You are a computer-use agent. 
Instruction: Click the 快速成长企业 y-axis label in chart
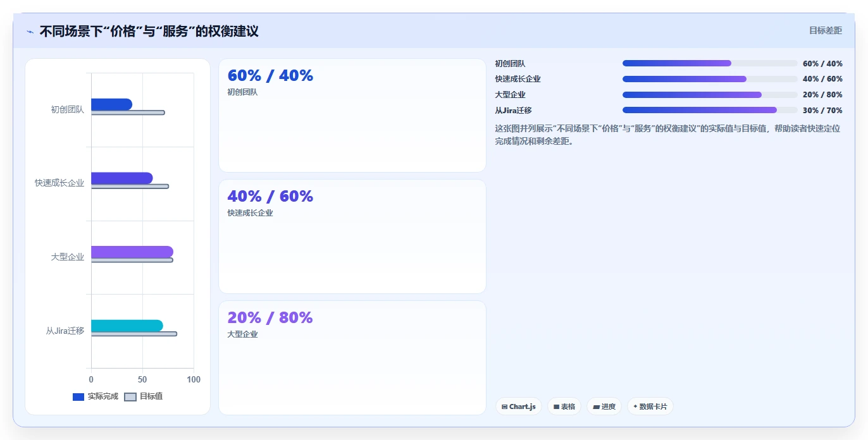click(59, 183)
